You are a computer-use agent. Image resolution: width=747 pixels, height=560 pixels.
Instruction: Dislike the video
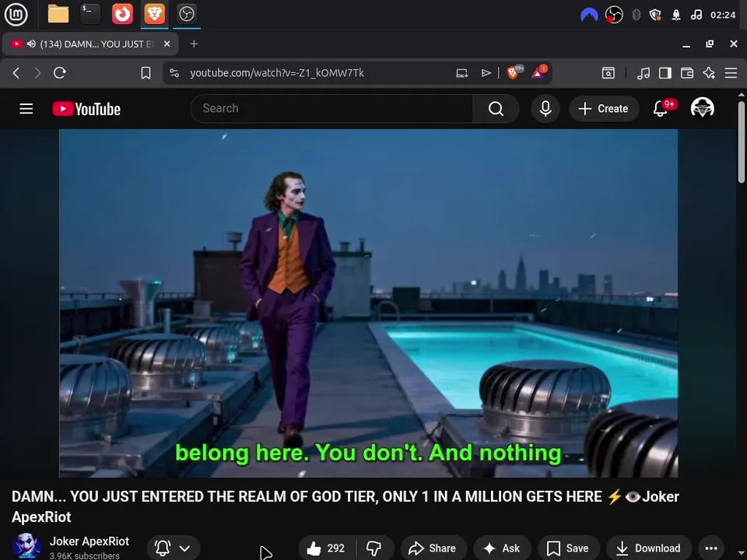point(374,548)
